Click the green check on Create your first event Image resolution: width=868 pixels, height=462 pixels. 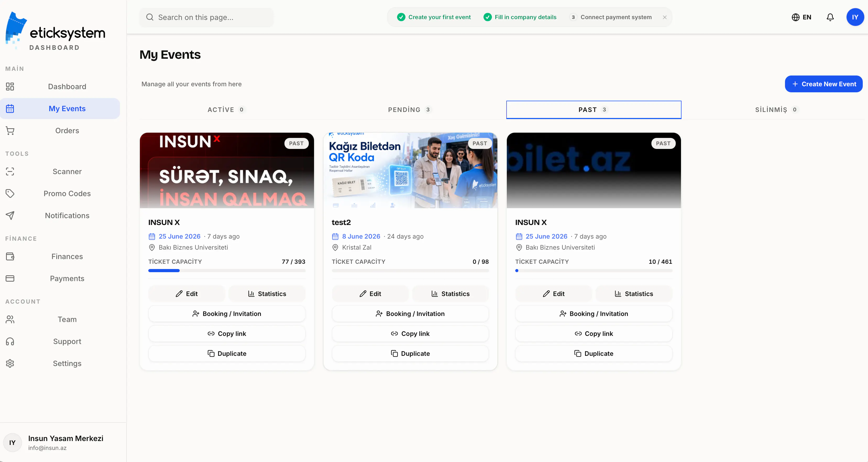[401, 17]
